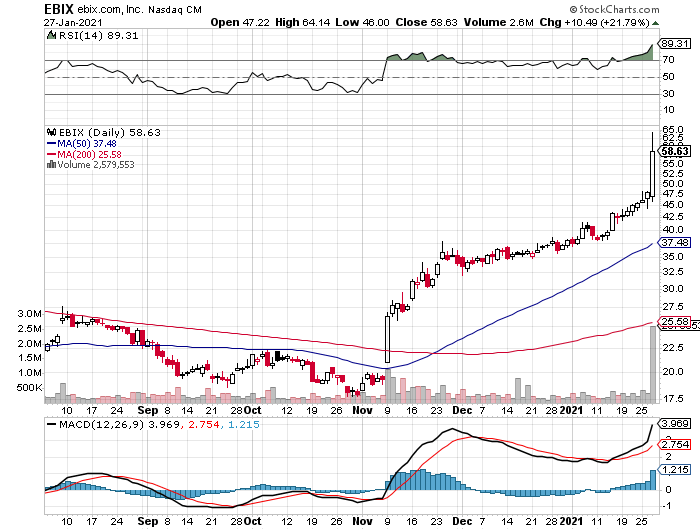
Task: Click the 70 level on the RSI axis
Action: coord(668,60)
